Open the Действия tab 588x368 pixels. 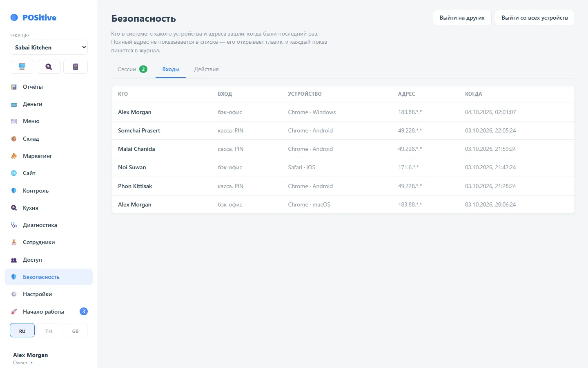(206, 69)
